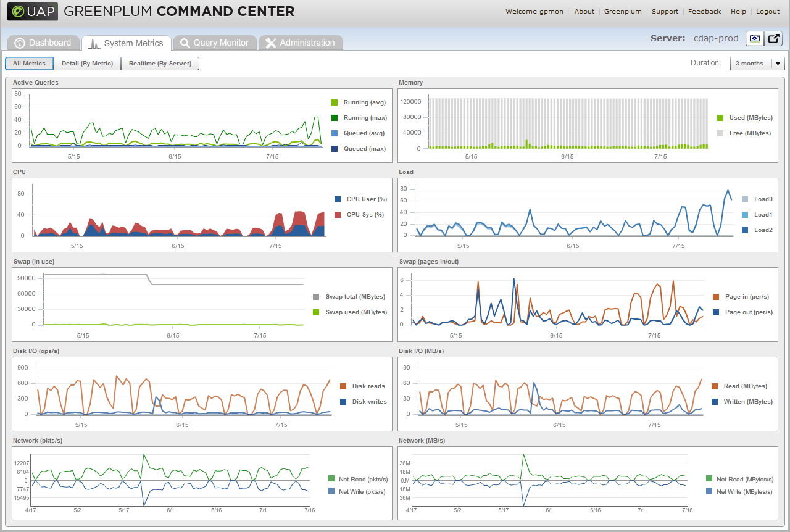
Task: Click the camera snapshot icon beside server name
Action: 755,38
